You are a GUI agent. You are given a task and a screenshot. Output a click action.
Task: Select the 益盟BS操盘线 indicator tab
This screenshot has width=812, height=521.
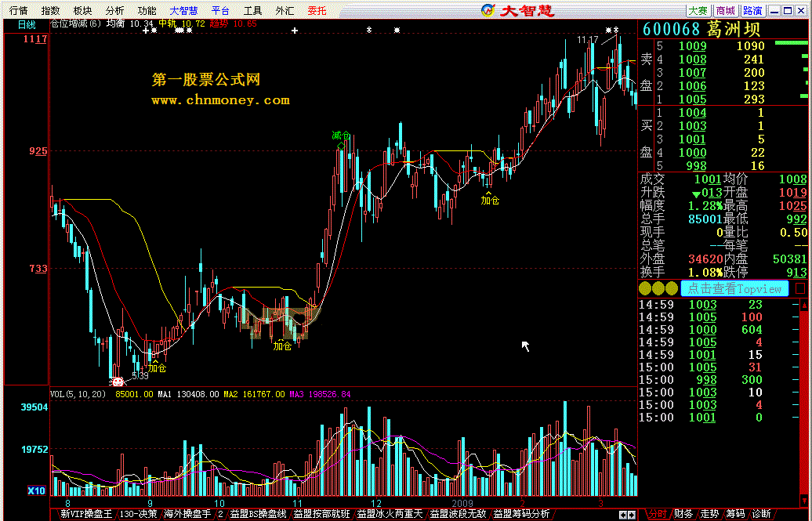(258, 514)
